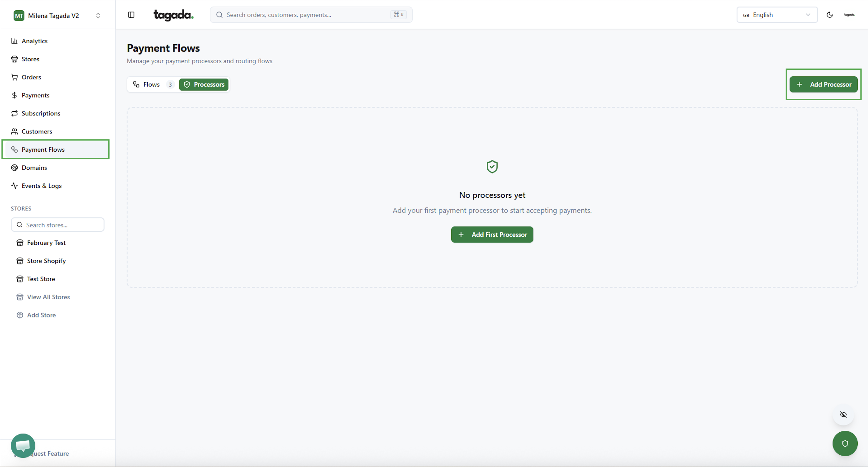Image resolution: width=868 pixels, height=467 pixels.
Task: Open View All Stores link
Action: coord(48,297)
